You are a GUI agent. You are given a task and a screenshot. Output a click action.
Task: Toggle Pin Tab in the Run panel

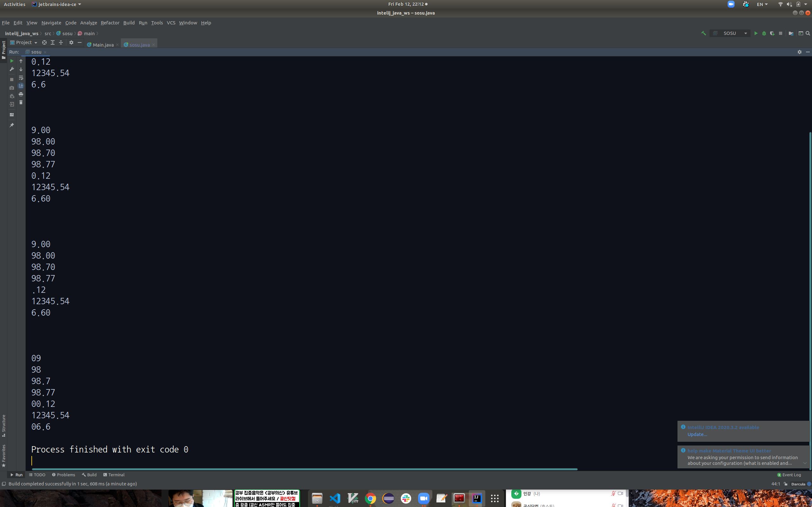pos(12,125)
